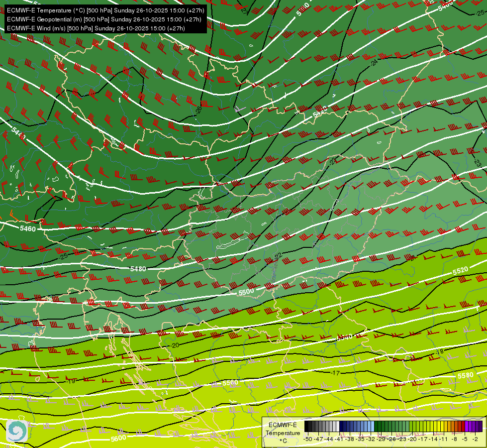
Task: Click the -32 tick label in the legend
Action: pyautogui.click(x=371, y=439)
